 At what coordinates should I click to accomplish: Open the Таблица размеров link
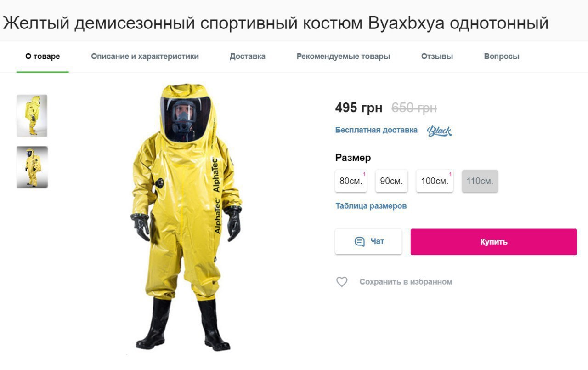(x=371, y=206)
